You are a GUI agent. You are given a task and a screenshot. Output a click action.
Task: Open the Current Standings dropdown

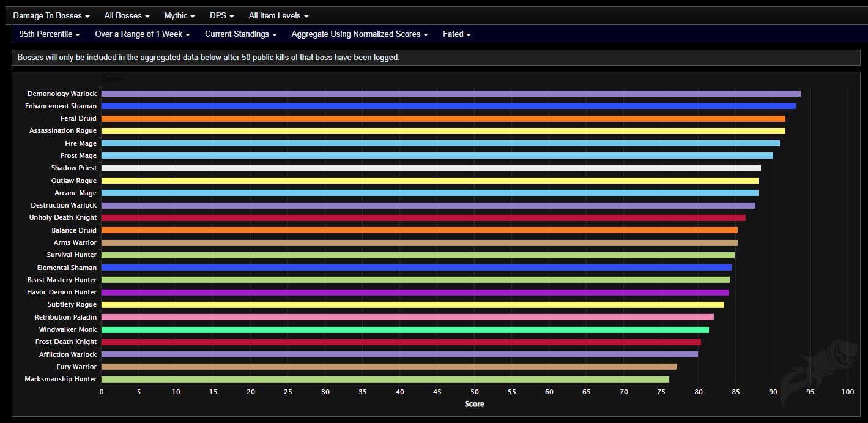(240, 34)
